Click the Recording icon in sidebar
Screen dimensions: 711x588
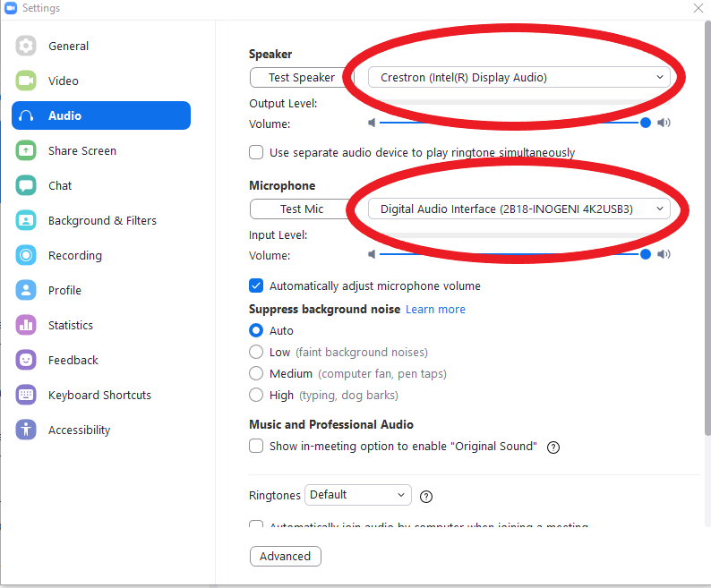pos(26,255)
